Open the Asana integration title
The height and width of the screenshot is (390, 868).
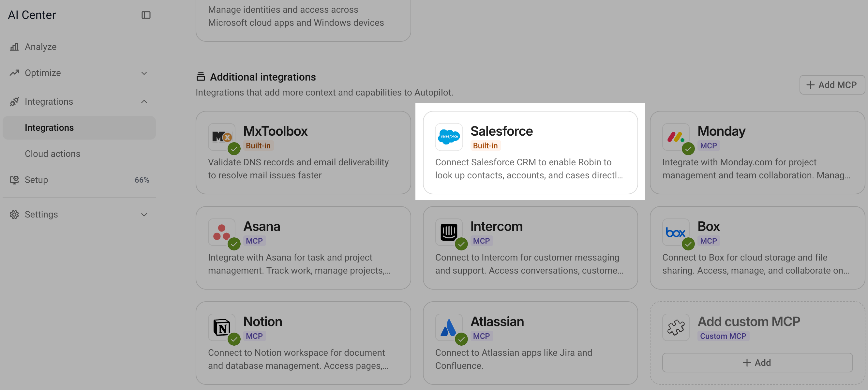click(x=262, y=227)
